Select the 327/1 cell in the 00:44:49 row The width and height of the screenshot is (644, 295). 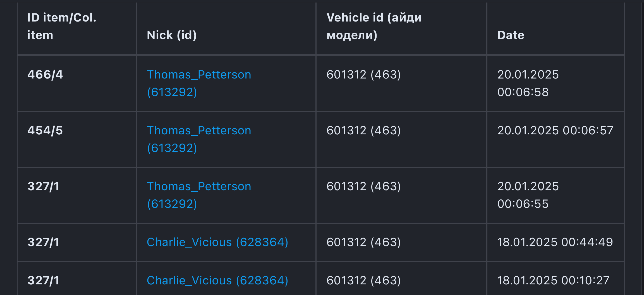pos(43,242)
